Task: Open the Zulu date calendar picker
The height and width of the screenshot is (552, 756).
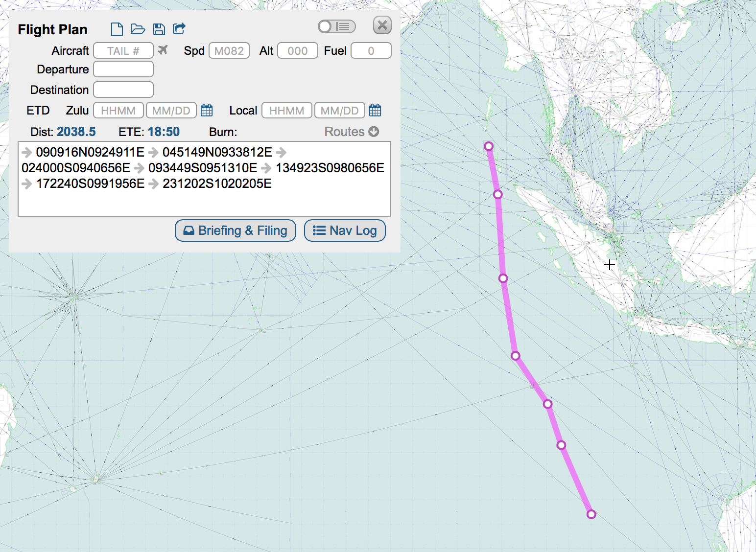Action: [207, 110]
